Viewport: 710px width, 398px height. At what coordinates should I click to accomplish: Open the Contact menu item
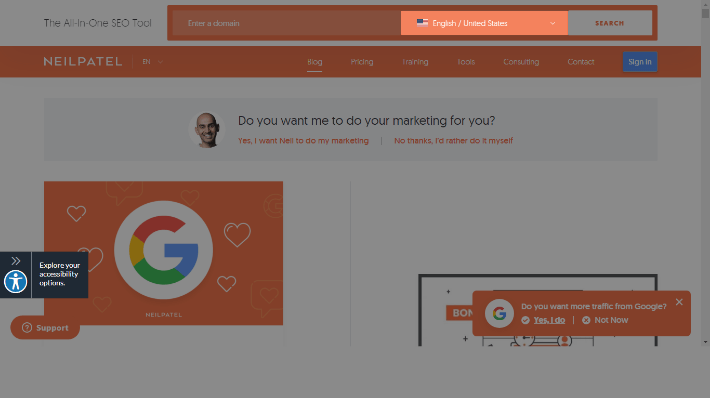pos(581,62)
